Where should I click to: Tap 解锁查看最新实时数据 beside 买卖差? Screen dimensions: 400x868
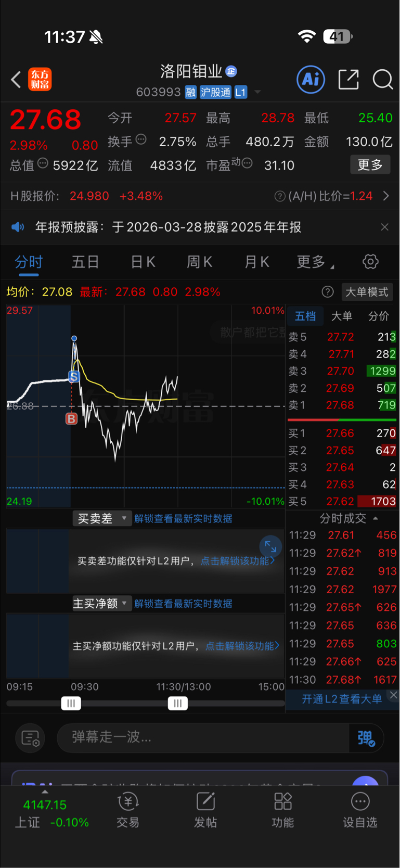183,518
